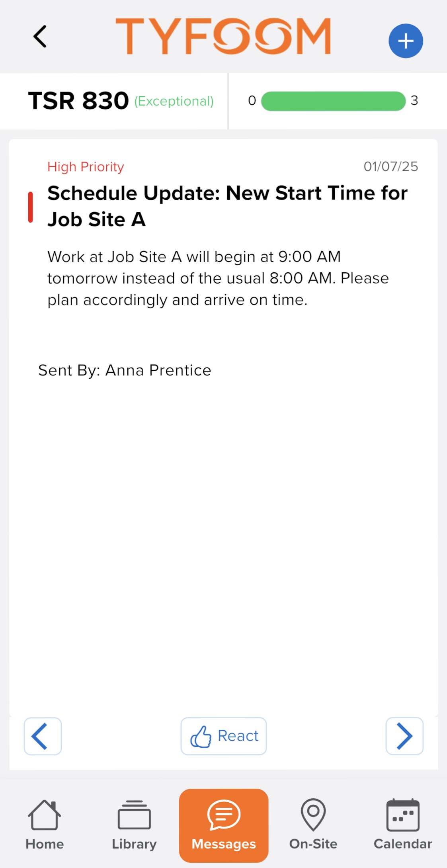
Task: Tap the 01/07/25 message date
Action: tap(391, 166)
